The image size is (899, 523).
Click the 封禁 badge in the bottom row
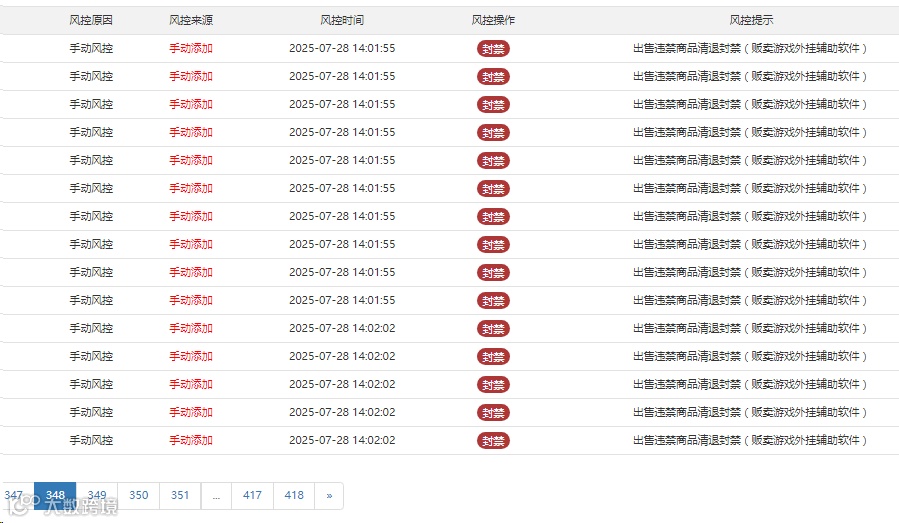pyautogui.click(x=493, y=441)
